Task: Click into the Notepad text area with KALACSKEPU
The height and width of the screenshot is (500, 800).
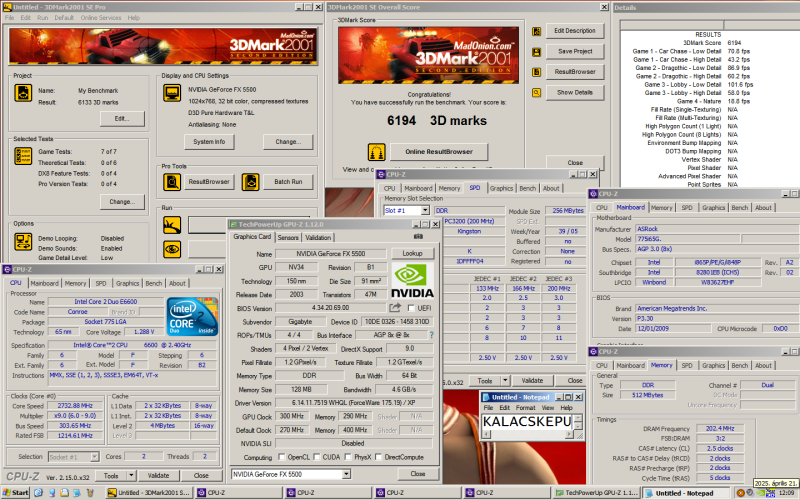Action: [528, 422]
